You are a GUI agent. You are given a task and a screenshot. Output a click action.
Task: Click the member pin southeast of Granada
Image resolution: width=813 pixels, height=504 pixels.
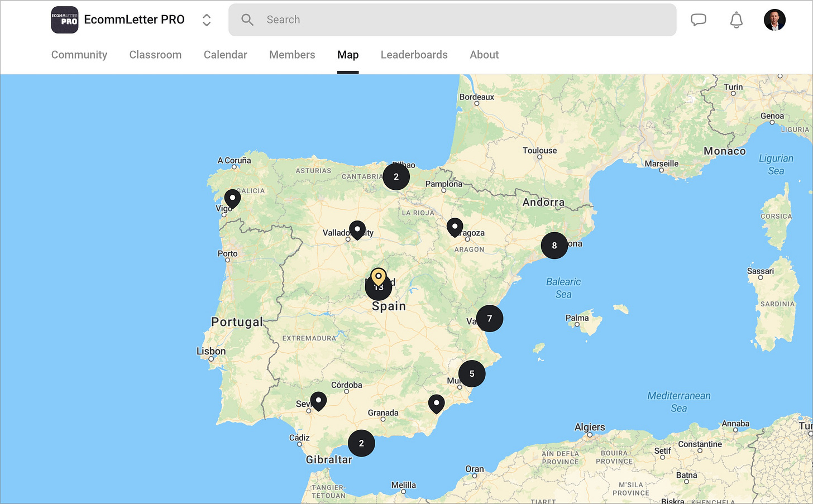[436, 404]
